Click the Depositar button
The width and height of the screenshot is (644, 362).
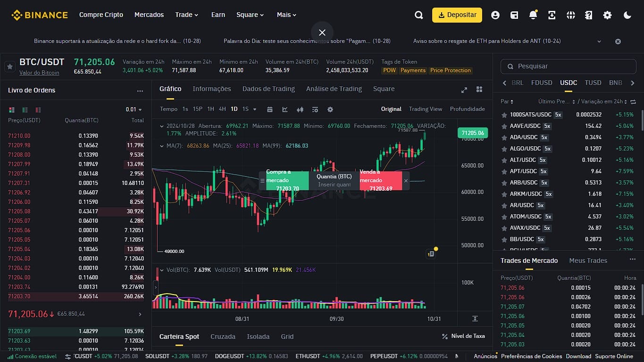tap(456, 15)
